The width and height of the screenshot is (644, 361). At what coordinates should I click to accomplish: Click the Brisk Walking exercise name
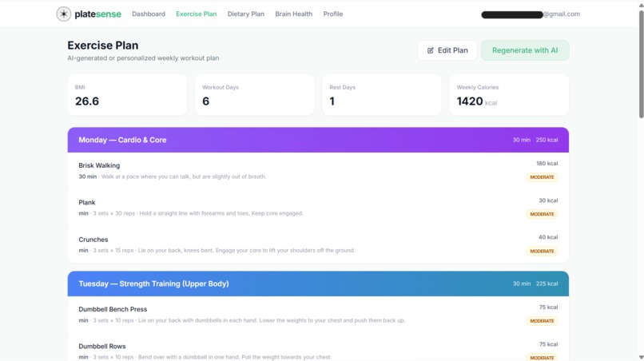tap(99, 165)
